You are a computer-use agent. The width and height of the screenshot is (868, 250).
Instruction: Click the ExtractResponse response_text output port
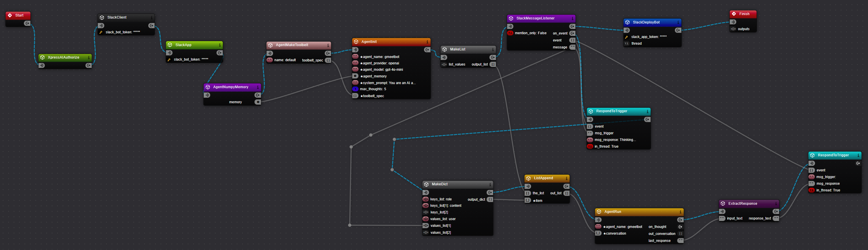click(776, 218)
